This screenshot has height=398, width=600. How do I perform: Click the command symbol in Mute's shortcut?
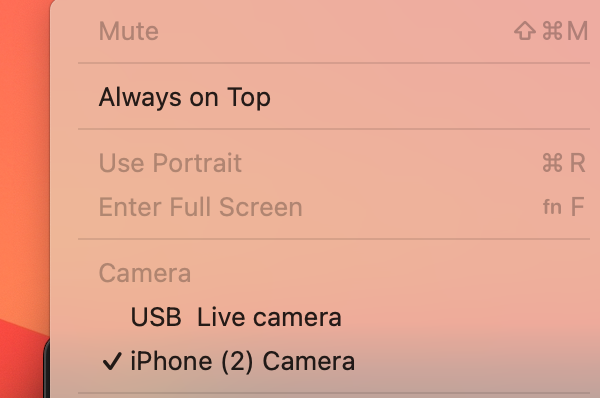click(x=552, y=31)
